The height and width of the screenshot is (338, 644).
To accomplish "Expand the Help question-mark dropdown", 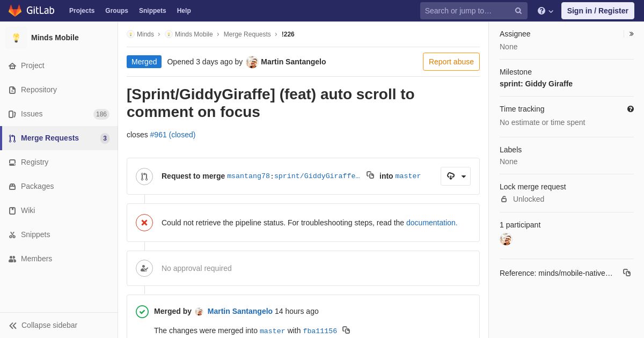I will point(545,11).
